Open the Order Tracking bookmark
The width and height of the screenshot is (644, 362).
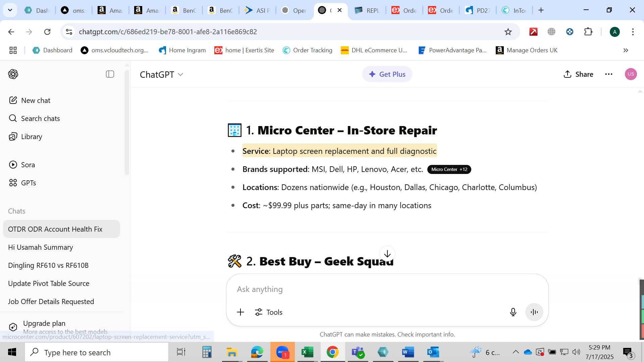click(x=308, y=50)
